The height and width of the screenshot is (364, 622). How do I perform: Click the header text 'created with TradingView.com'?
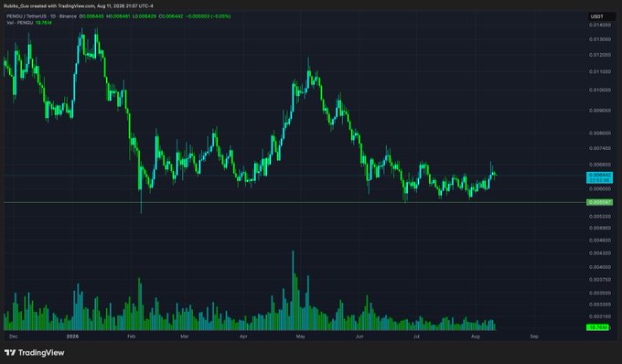click(x=62, y=6)
